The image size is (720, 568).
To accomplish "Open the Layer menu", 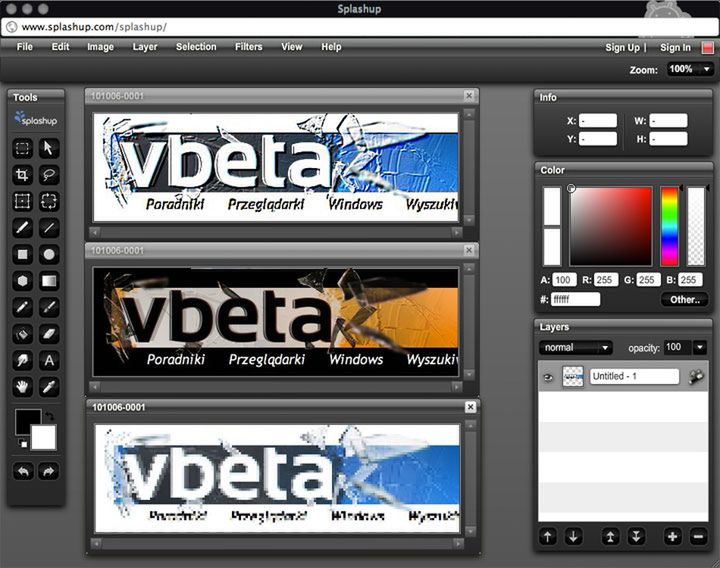I will coord(145,47).
